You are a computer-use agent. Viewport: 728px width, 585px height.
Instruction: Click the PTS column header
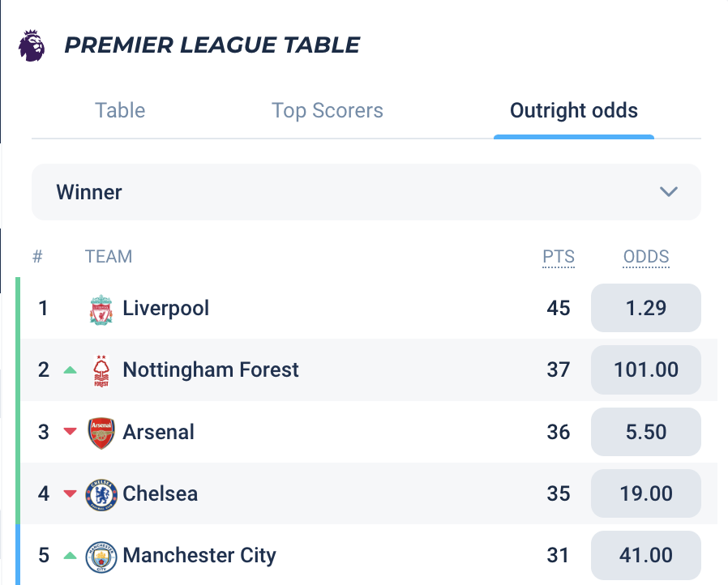coord(559,257)
